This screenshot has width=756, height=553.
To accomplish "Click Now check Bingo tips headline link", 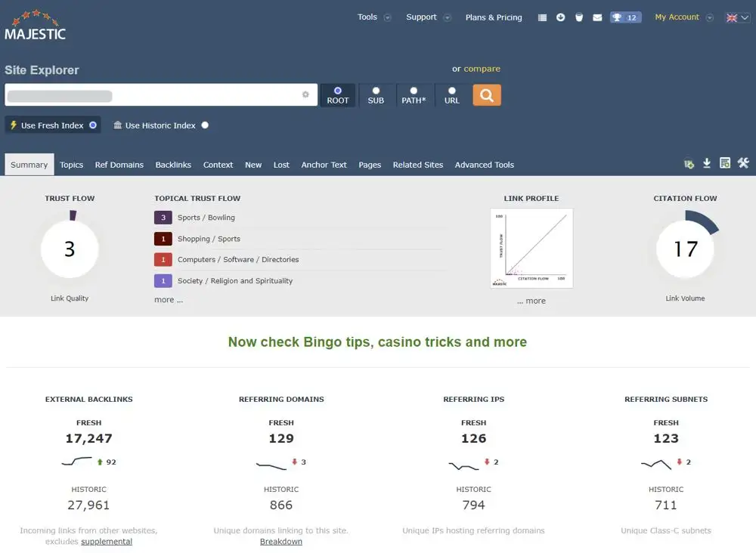I will [x=377, y=342].
